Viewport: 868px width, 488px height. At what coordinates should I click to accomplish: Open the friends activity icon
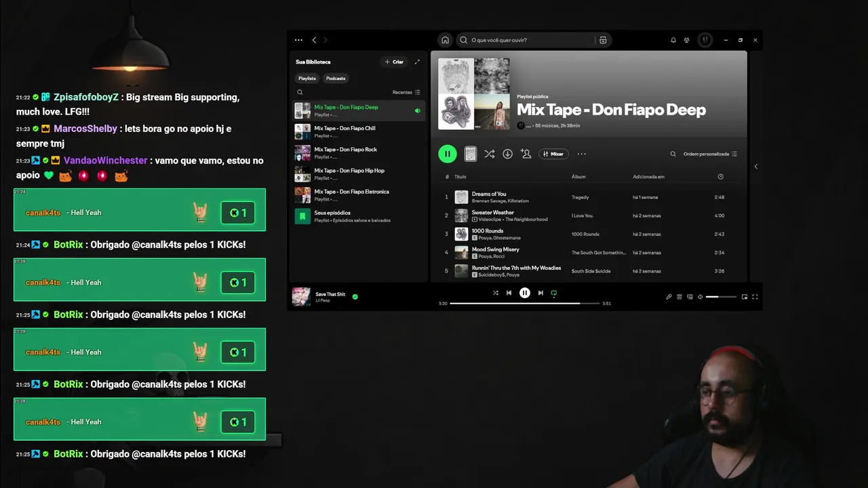(687, 40)
